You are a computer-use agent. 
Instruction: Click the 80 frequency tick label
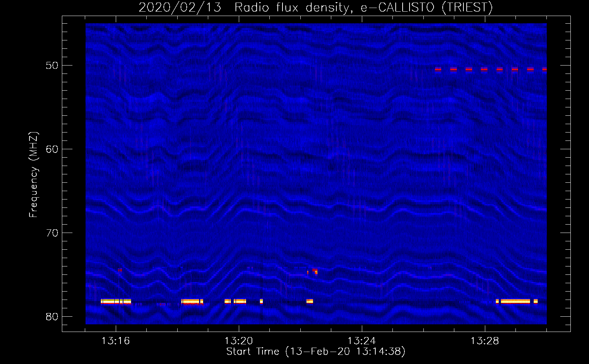[52, 317]
